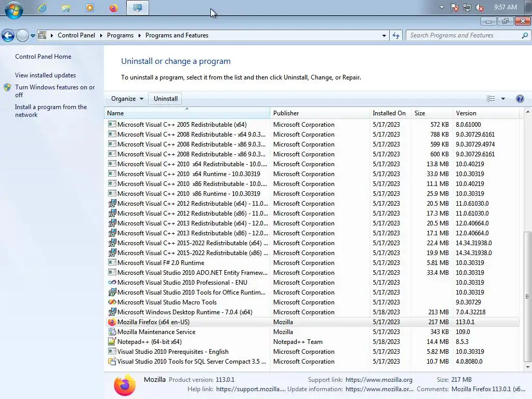Click the large Firefox logo in details pane
Image resolution: width=532 pixels, height=399 pixels.
(125, 385)
